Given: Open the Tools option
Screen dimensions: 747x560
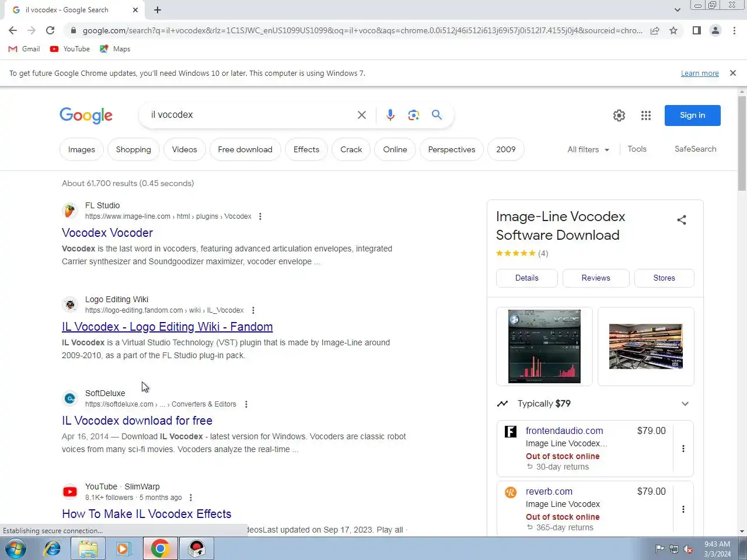Looking at the screenshot, I should point(637,149).
